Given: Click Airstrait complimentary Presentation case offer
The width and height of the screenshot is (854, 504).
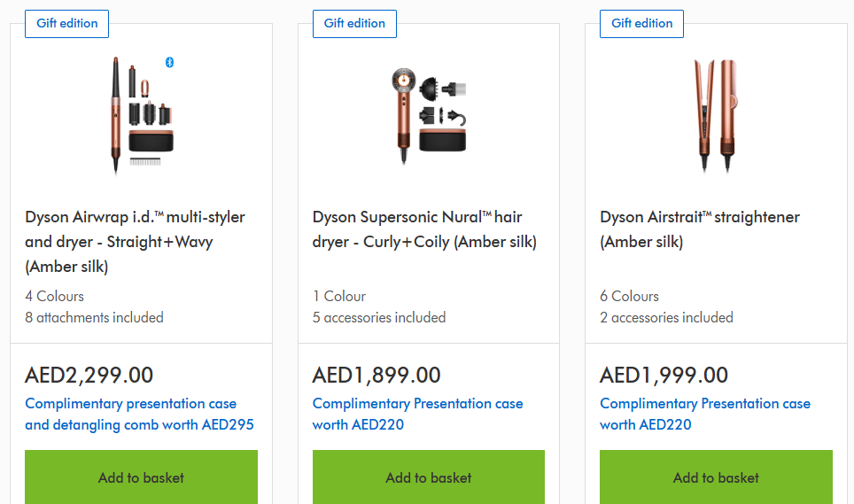Looking at the screenshot, I should pos(704,414).
